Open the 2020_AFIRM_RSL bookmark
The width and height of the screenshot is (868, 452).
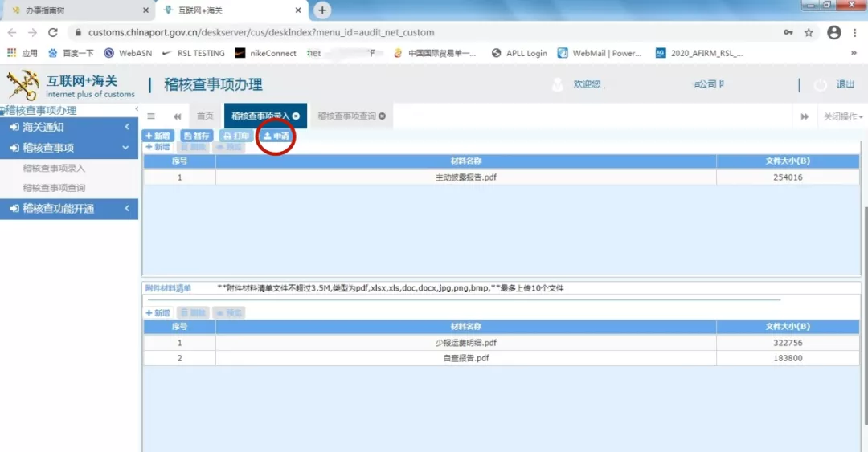699,53
